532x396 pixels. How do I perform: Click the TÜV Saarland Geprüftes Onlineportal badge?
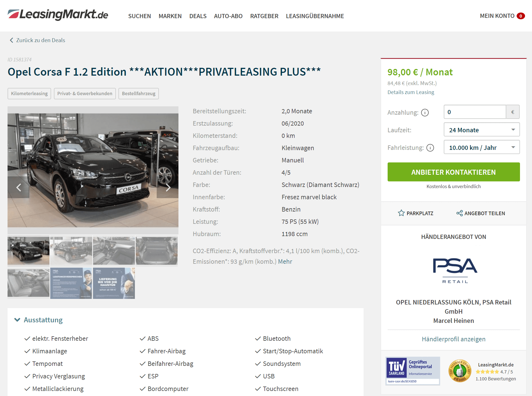pos(412,371)
